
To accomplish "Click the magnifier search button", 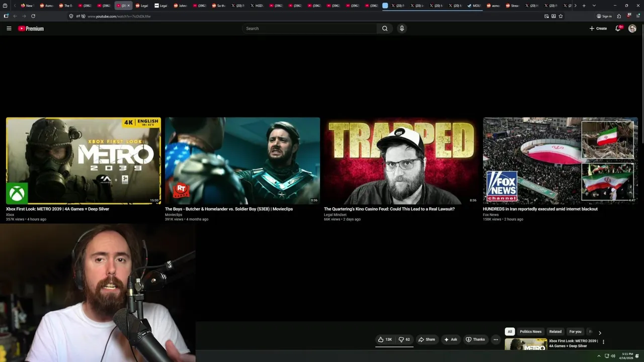I will click(385, 29).
